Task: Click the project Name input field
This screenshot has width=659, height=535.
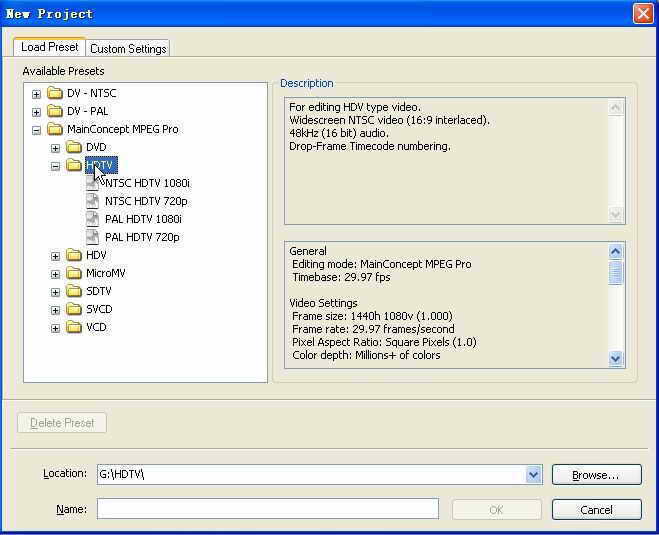Action: click(x=267, y=509)
